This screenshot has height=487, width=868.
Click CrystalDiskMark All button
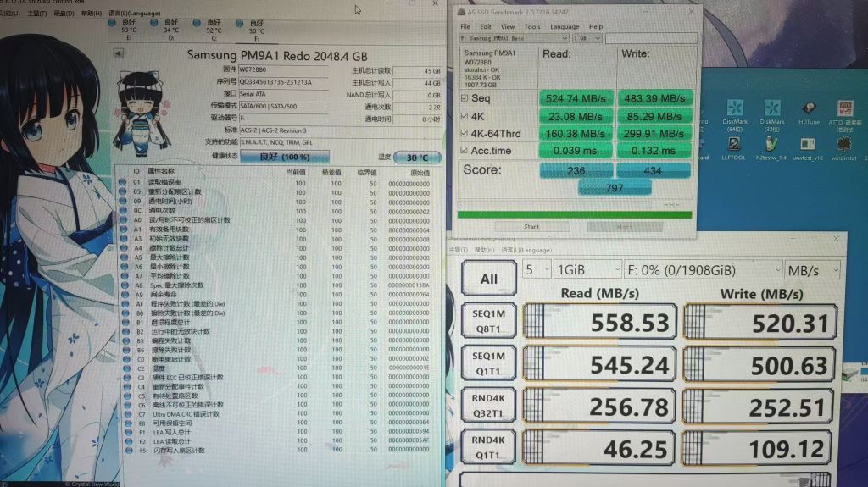point(489,279)
